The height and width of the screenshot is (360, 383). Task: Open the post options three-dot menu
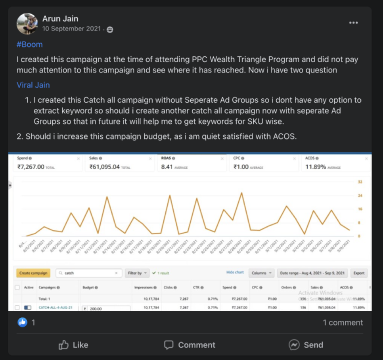[353, 23]
